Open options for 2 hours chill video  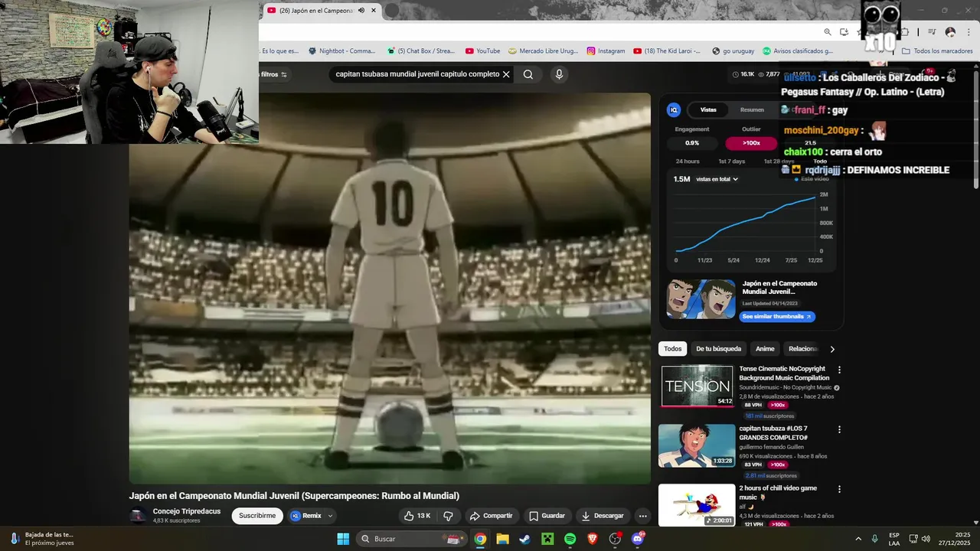pyautogui.click(x=839, y=489)
